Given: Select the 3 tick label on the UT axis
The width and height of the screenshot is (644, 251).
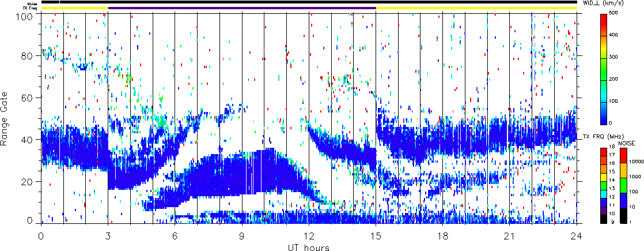Looking at the screenshot, I should tap(108, 235).
